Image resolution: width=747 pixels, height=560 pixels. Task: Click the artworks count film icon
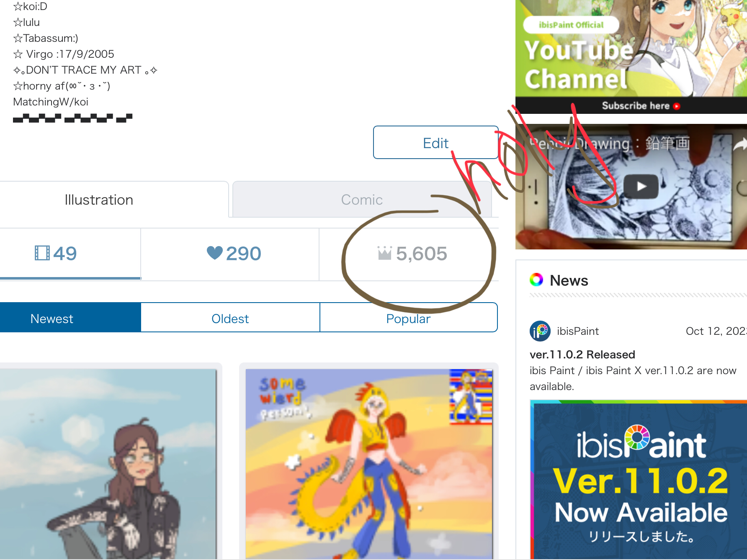tap(42, 253)
